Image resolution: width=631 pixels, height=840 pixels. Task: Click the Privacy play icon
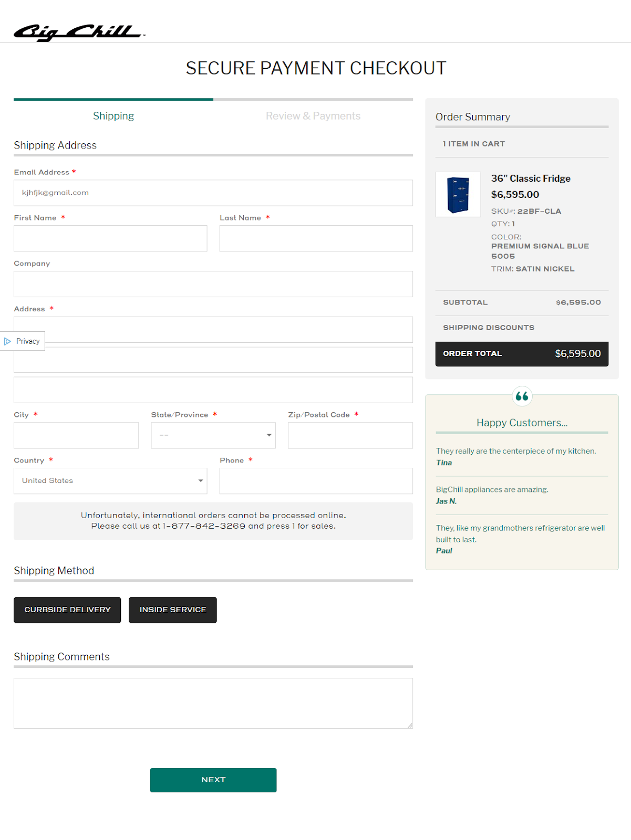click(7, 341)
